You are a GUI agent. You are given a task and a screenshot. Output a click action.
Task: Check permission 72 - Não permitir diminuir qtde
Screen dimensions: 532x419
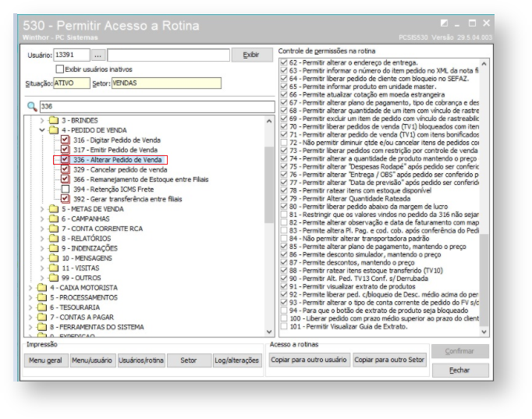coord(284,143)
